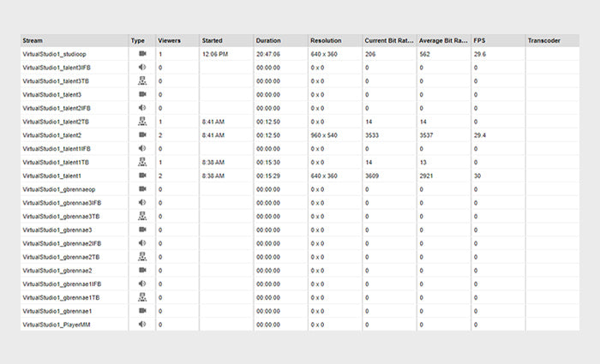Click the talkback icon for VirtualStudio1_talent3TB
This screenshot has width=600, height=364.
[142, 81]
